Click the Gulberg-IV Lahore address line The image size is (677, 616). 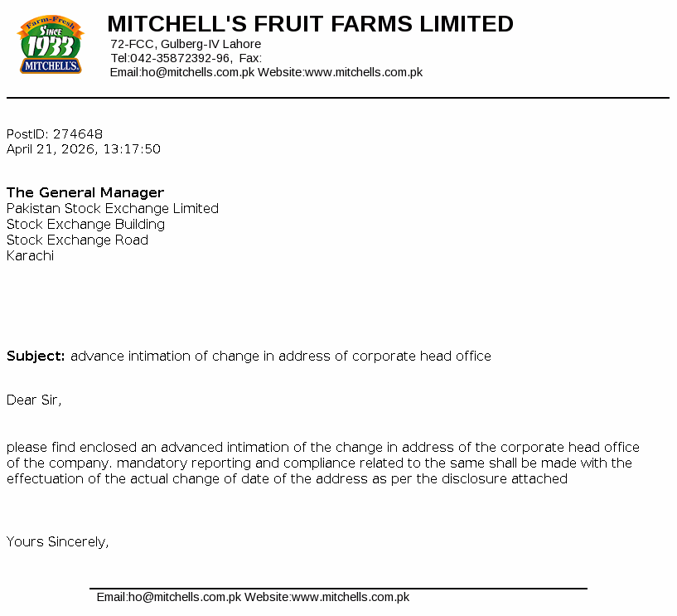(186, 44)
